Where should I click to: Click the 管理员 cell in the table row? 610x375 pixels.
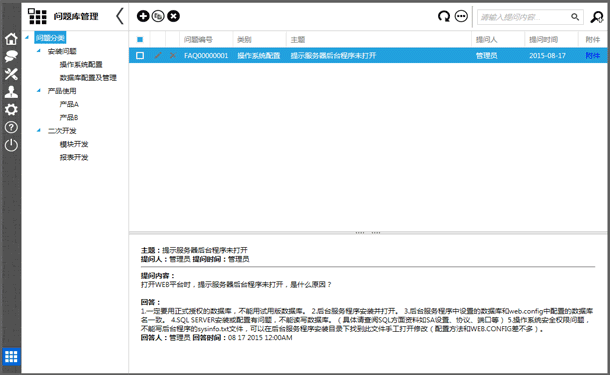pos(486,56)
